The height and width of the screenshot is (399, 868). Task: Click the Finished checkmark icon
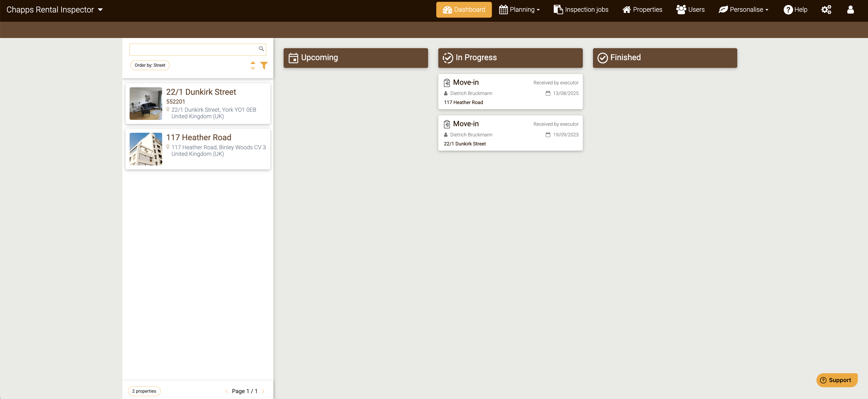click(x=602, y=58)
